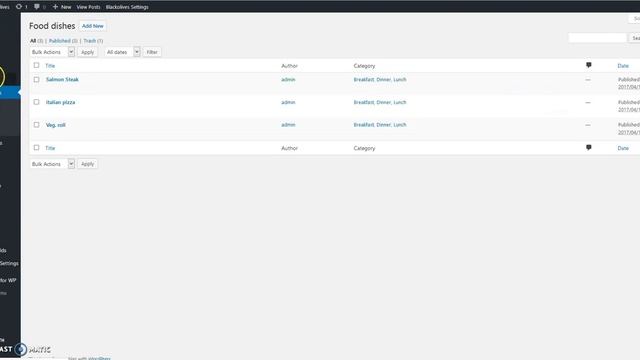Tick the select-all checkbox in table footer
The image size is (640, 360).
(36, 148)
